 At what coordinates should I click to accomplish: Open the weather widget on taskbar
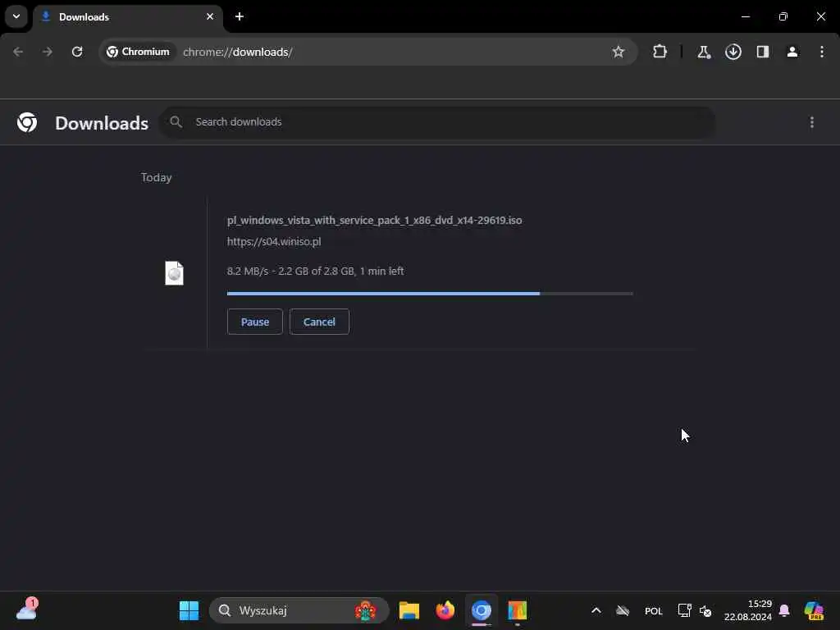click(x=27, y=610)
